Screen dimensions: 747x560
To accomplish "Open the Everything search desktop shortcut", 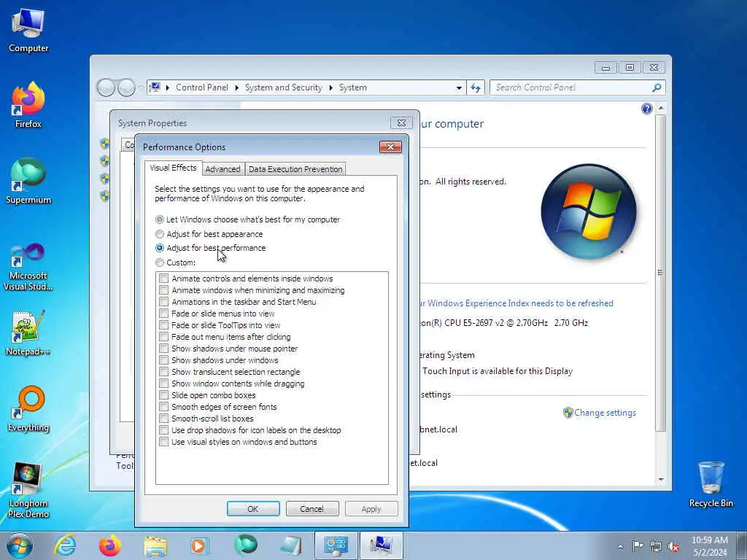I will pyautogui.click(x=28, y=408).
